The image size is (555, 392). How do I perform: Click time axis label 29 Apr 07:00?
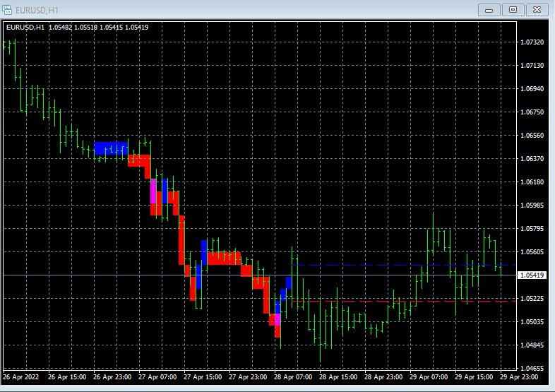[x=429, y=377]
